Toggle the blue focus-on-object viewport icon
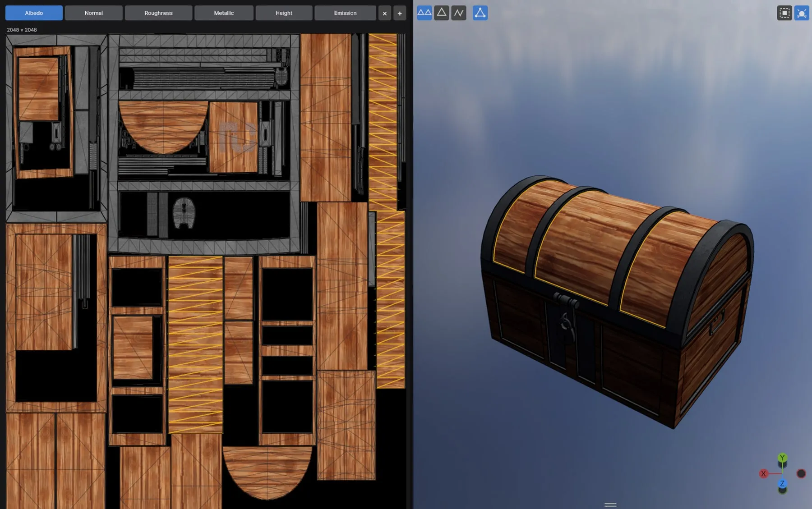 [x=802, y=13]
